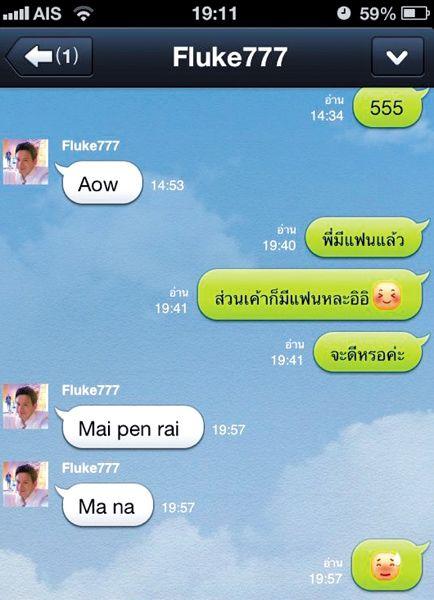The image size is (434, 600).
Task: Select the 555 message bubble
Action: [390, 108]
